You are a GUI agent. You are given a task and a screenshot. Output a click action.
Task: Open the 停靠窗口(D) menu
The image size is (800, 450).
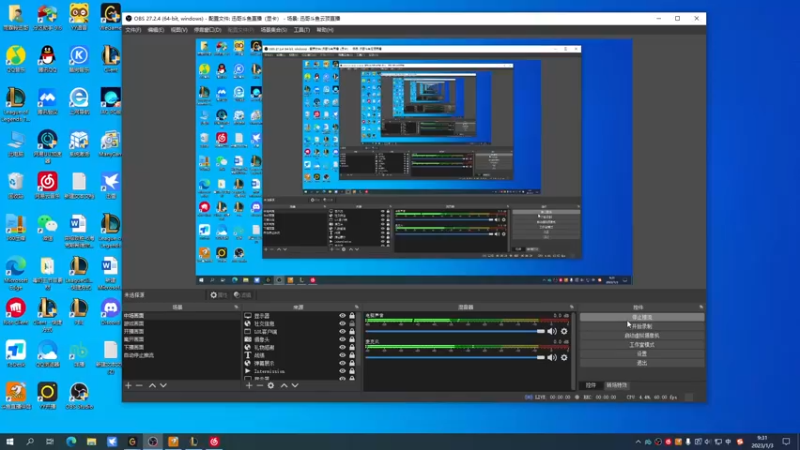pyautogui.click(x=207, y=30)
